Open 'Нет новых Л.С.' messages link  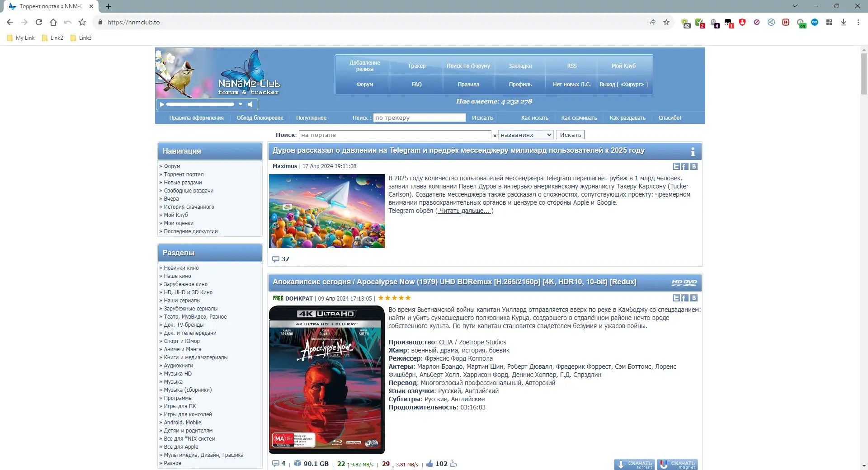pyautogui.click(x=572, y=85)
